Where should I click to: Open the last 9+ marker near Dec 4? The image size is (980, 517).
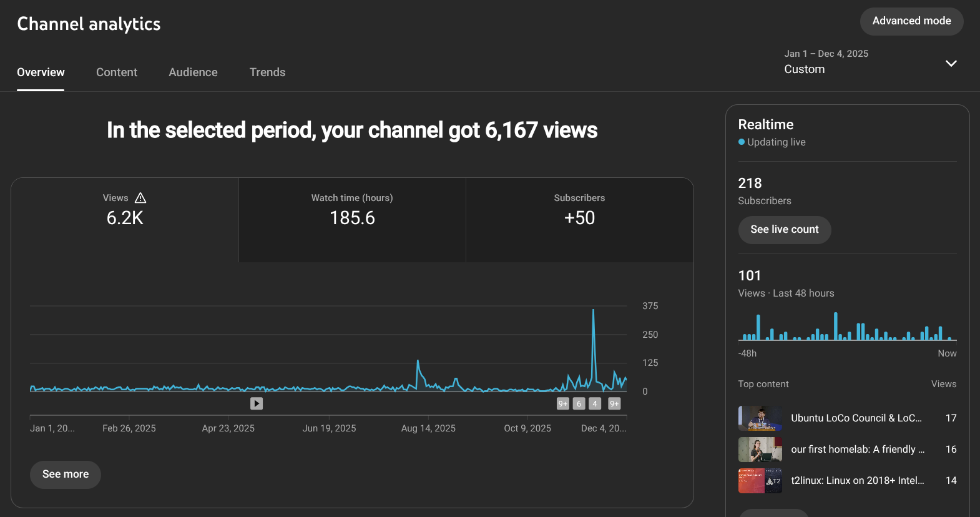pos(614,403)
